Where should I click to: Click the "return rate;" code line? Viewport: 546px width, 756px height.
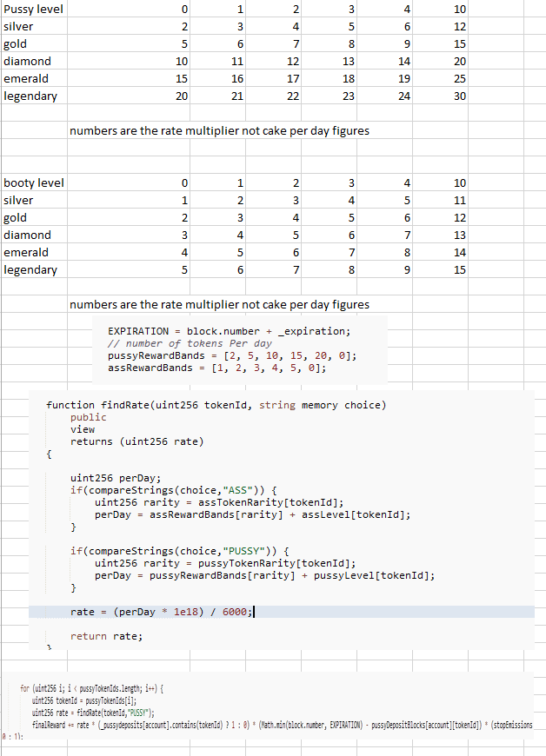click(107, 636)
